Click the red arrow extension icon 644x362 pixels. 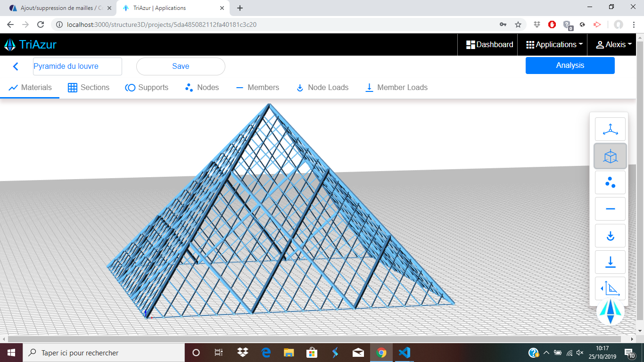pyautogui.click(x=597, y=25)
